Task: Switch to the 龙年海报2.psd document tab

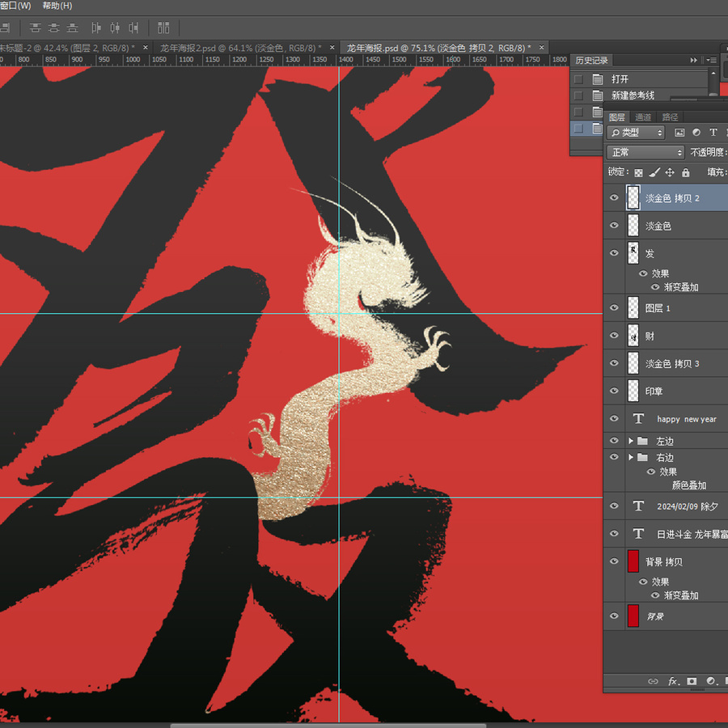Action: [240, 48]
